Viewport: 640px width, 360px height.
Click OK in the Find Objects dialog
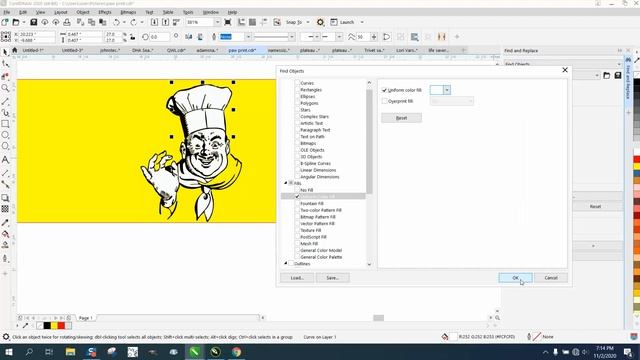(515, 278)
